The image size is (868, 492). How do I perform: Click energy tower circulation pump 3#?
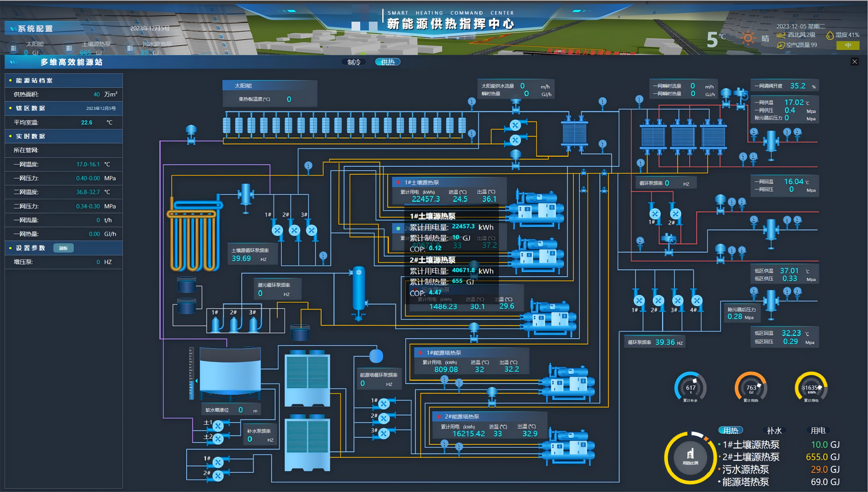[x=384, y=433]
